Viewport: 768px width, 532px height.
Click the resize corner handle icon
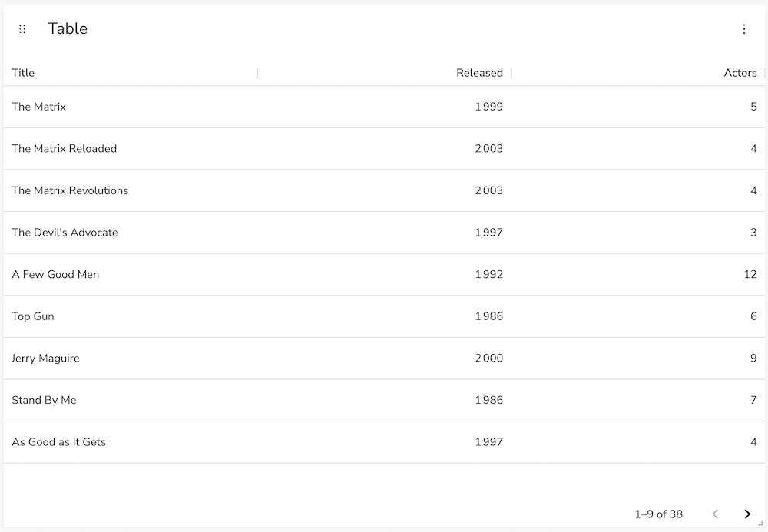click(760, 524)
